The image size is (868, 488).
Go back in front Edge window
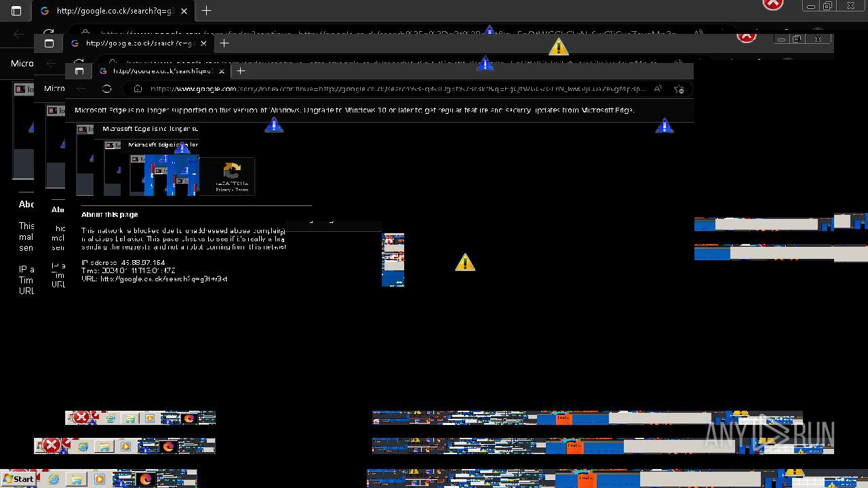tap(81, 89)
